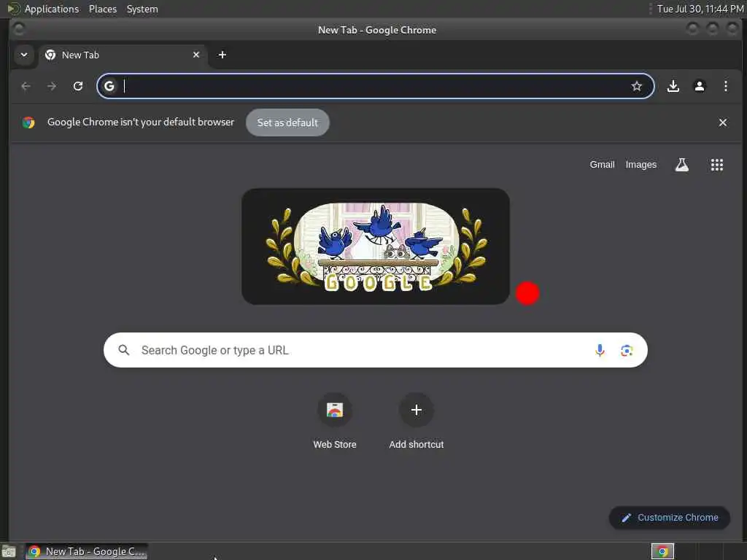The image size is (747, 560).
Task: Expand the tab search dropdown arrow
Action: (x=24, y=54)
